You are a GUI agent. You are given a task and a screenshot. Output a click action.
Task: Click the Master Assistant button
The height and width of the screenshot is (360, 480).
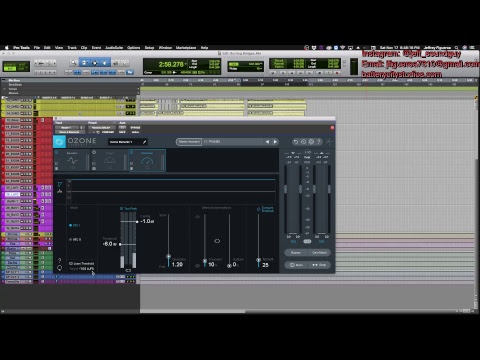tap(189, 142)
